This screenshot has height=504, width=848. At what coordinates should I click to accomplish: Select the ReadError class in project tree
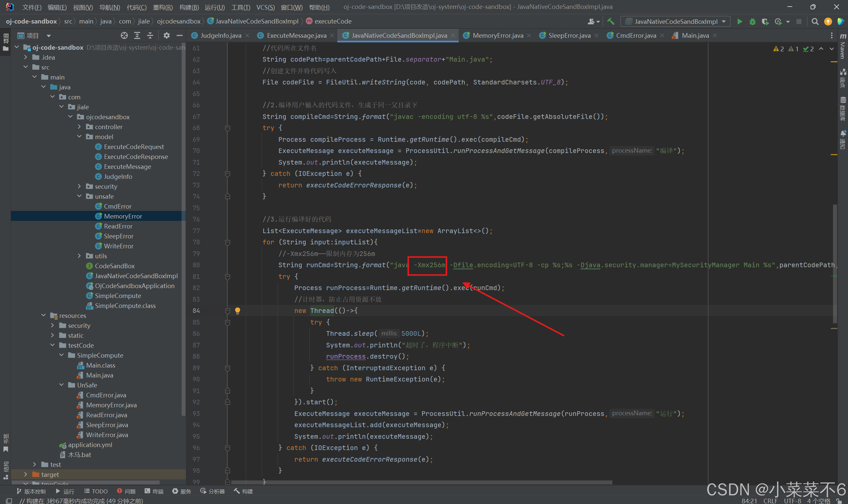[118, 226]
